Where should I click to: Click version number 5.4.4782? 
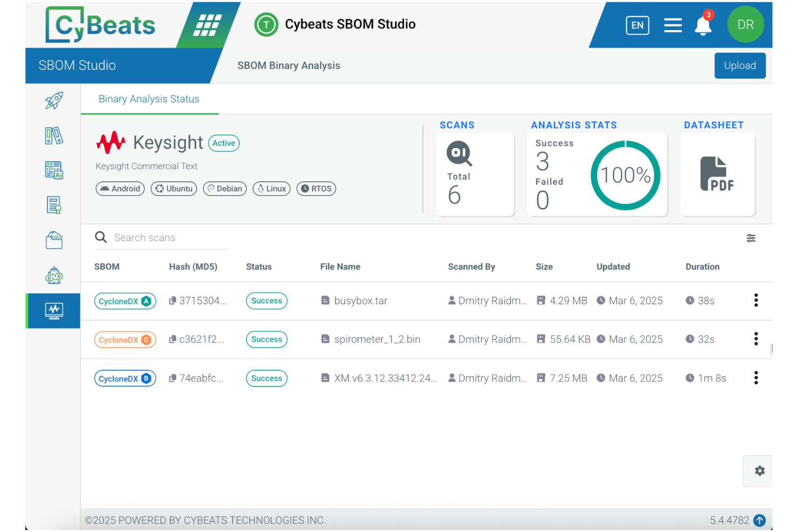point(729,521)
